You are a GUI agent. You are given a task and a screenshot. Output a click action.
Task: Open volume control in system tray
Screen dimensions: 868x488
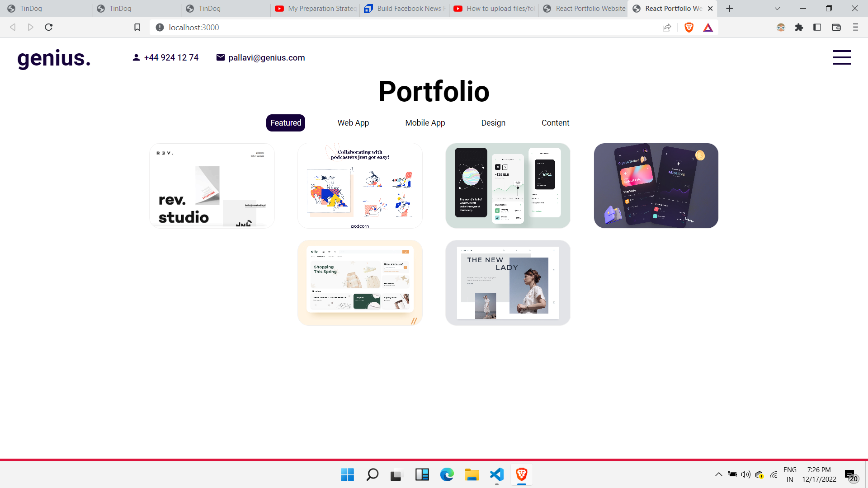pos(745,474)
